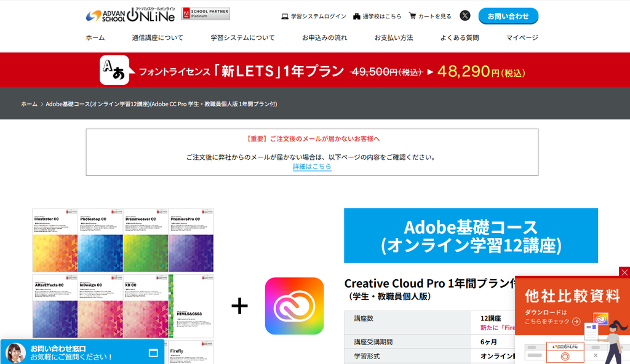Select the XD CC course thumbnail
This screenshot has height=364, width=630.
[x=145, y=306]
